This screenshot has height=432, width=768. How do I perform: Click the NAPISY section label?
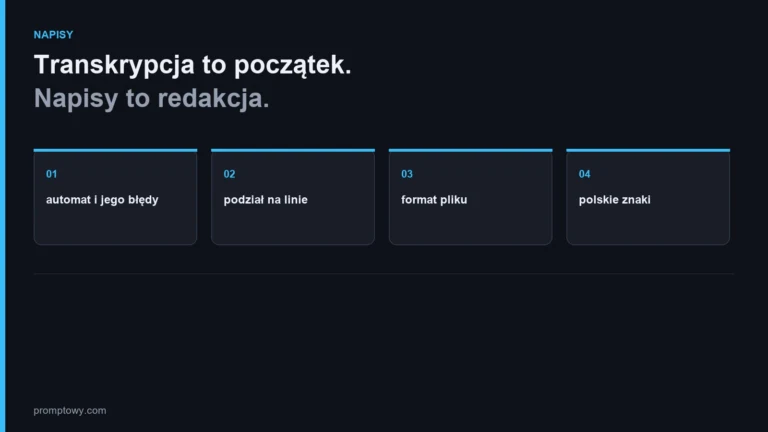pos(53,35)
